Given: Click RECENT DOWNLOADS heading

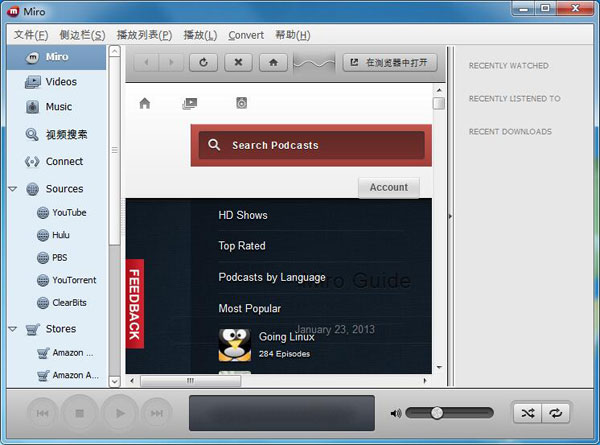Looking at the screenshot, I should click(510, 132).
